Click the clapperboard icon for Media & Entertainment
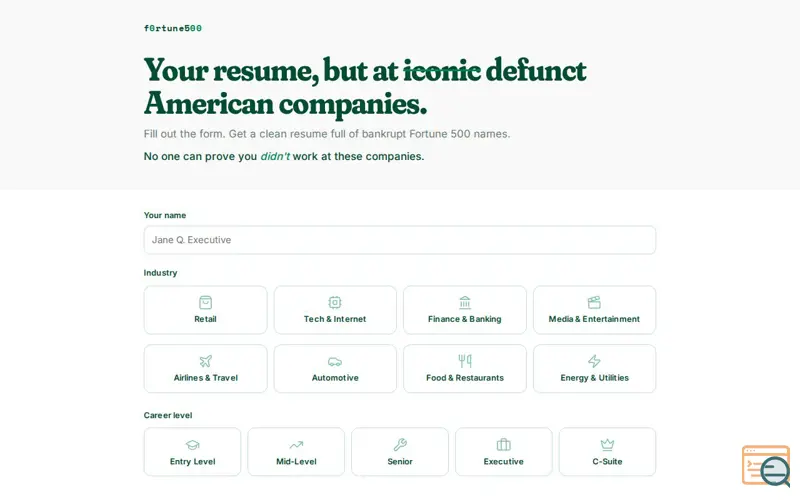Screen dimensions: 800x500 click(594, 303)
